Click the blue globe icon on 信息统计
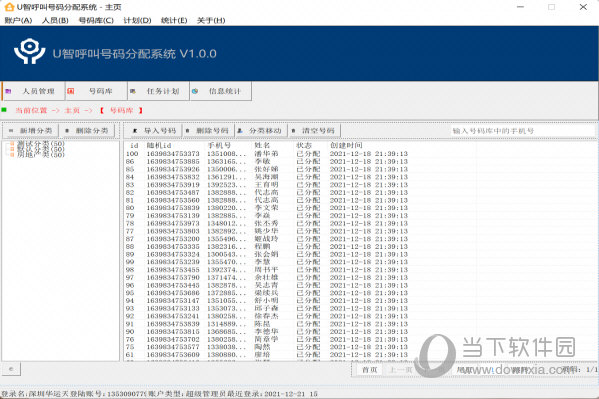 pos(195,91)
